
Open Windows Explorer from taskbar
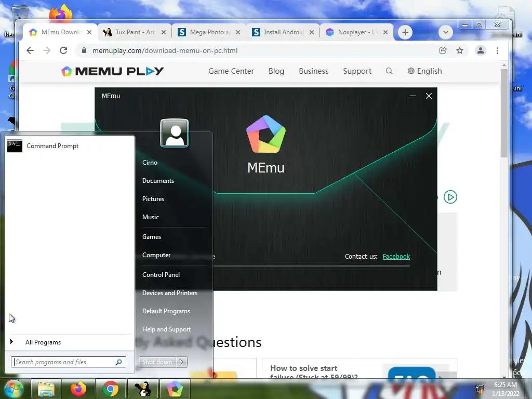(46, 389)
